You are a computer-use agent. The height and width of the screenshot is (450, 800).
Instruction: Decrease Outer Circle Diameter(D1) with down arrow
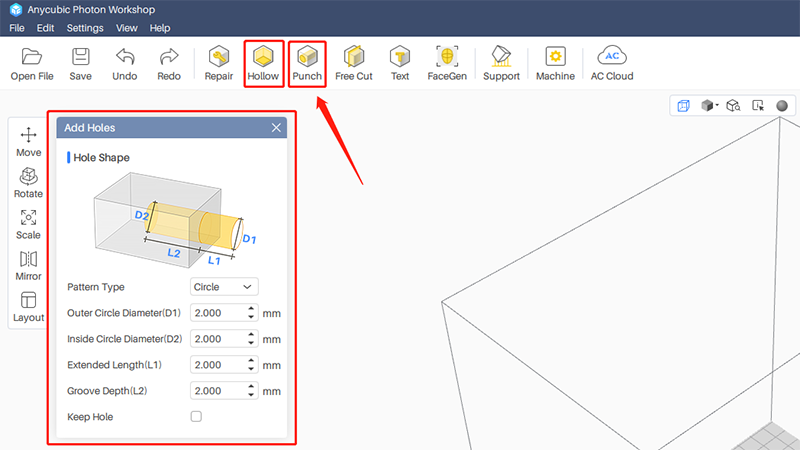click(251, 317)
